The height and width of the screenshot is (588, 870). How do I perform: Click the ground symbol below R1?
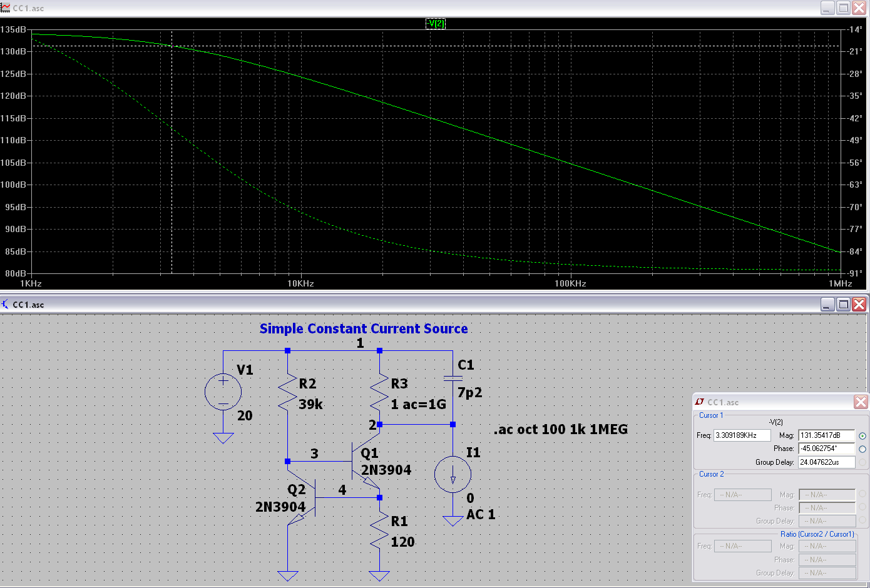pyautogui.click(x=379, y=575)
